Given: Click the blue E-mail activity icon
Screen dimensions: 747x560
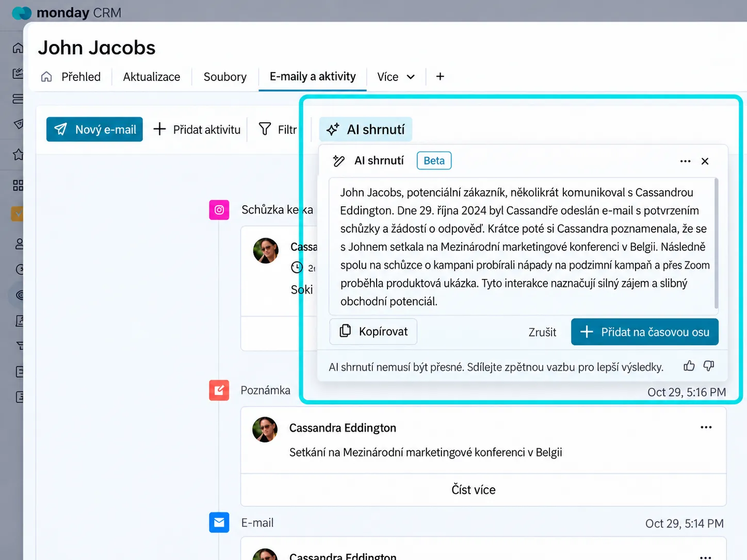Looking at the screenshot, I should (x=219, y=522).
